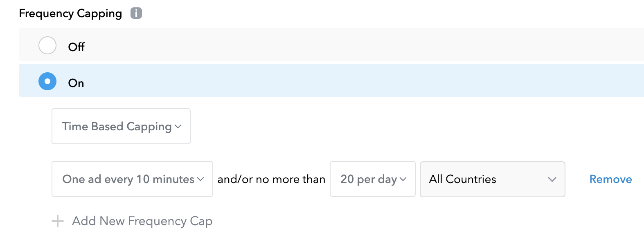The image size is (644, 241).
Task: Click the chevron beside One ad every 10 minutes
Action: click(x=201, y=179)
